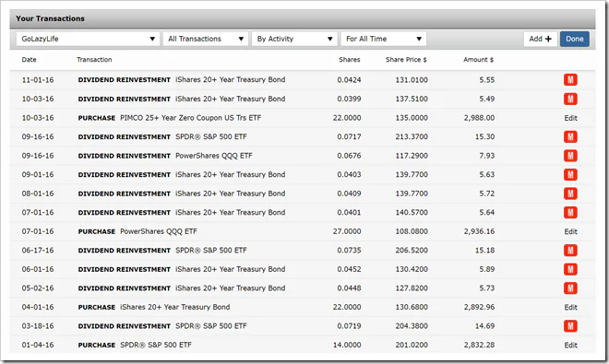This screenshot has height=364, width=609.
Task: Click the shares value 0.0452
Action: [349, 269]
